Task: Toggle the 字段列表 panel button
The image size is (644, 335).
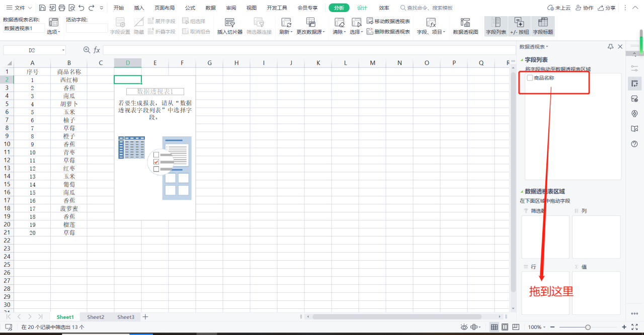Action: 496,26
